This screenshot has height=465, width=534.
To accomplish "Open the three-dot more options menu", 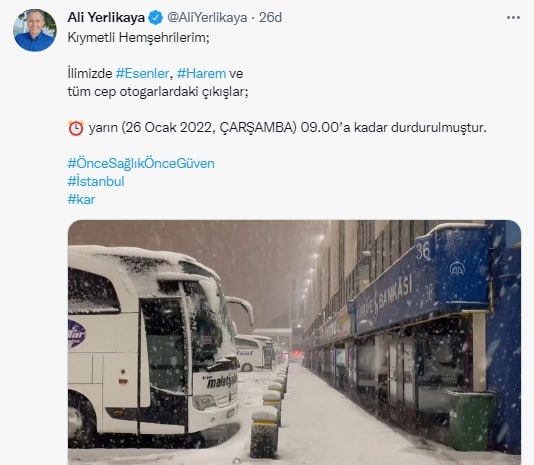I will point(513,18).
